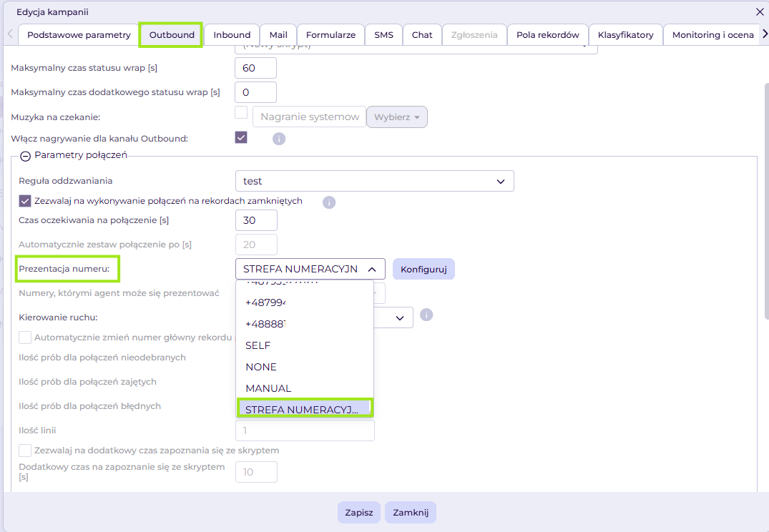Screen dimensions: 769x532
Task: Toggle Muzyka na czekanie checkbox
Action: [x=241, y=112]
